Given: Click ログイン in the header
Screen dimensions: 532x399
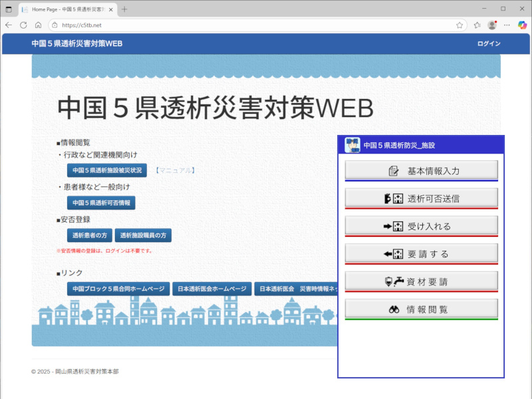Looking at the screenshot, I should (x=489, y=44).
